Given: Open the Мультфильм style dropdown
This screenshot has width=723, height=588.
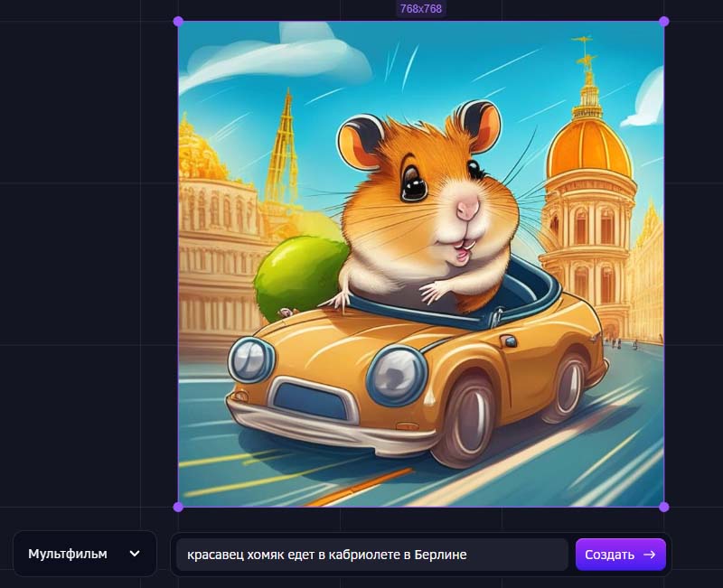Looking at the screenshot, I should coord(85,554).
